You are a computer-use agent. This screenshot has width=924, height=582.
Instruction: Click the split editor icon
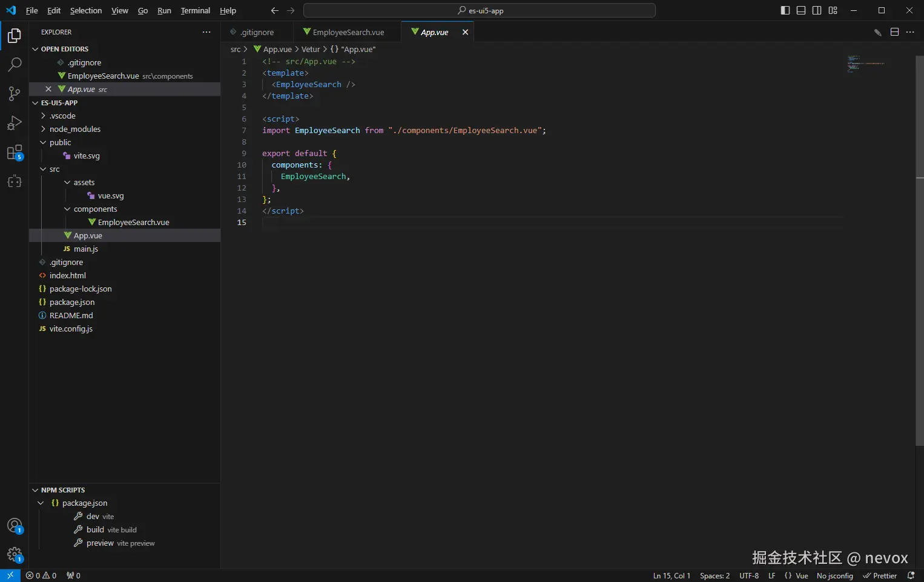pyautogui.click(x=894, y=32)
